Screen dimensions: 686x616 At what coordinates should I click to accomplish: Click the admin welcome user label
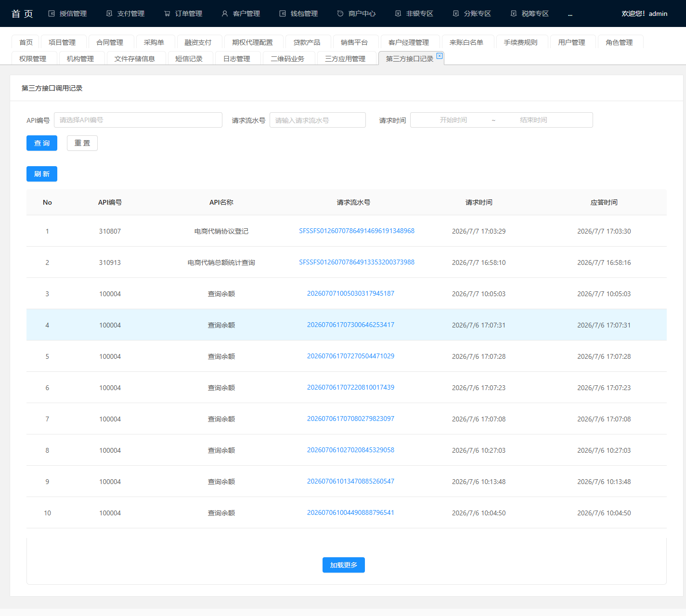[x=644, y=13]
